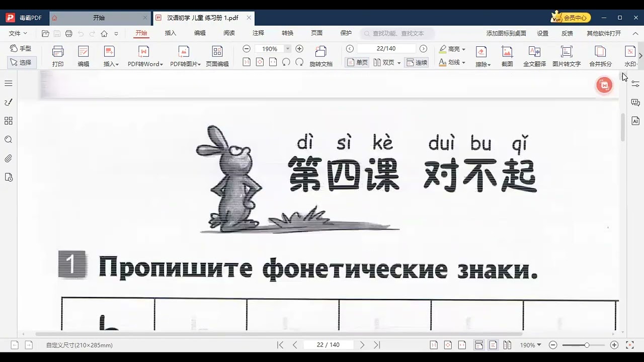Expand quick access customize arrow

(116, 34)
